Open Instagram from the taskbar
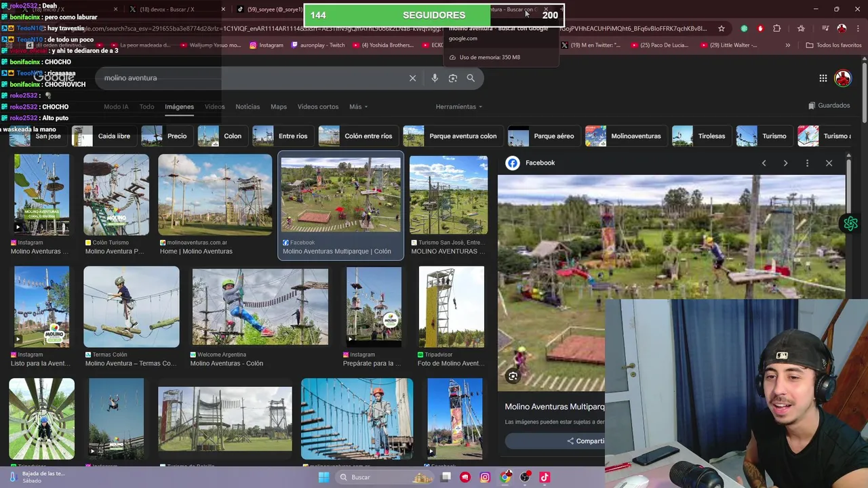Viewport: 868px width, 488px height. [485, 477]
